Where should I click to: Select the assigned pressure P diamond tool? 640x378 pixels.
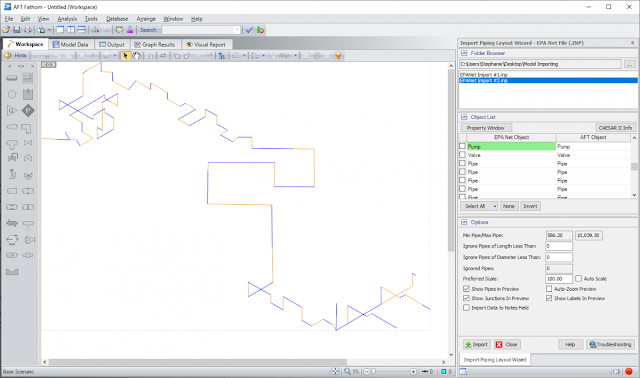28,111
